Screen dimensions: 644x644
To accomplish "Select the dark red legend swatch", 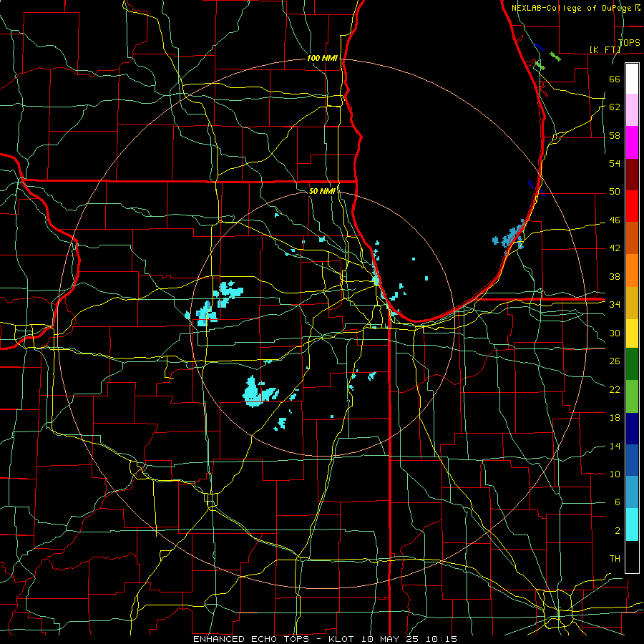I will point(632,175).
